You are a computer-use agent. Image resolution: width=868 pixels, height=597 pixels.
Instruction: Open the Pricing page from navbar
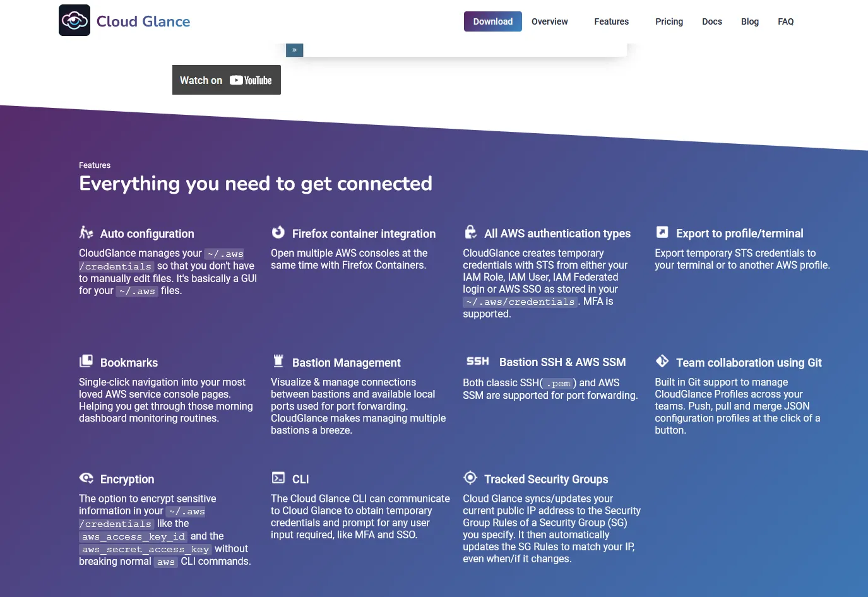669,21
